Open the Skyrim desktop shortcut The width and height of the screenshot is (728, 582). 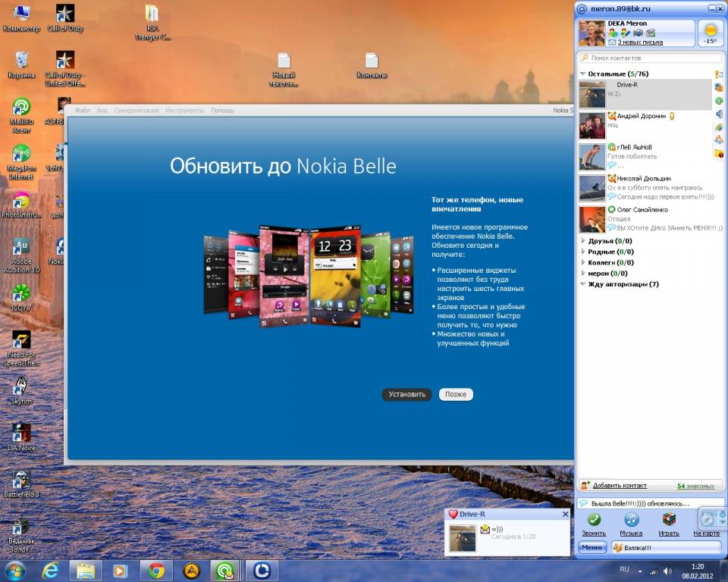(21, 391)
